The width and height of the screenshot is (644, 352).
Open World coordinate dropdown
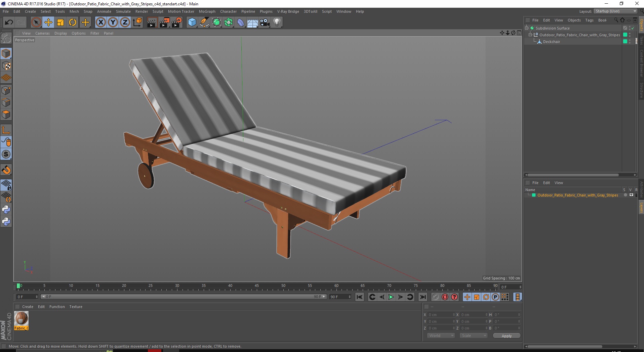point(441,336)
